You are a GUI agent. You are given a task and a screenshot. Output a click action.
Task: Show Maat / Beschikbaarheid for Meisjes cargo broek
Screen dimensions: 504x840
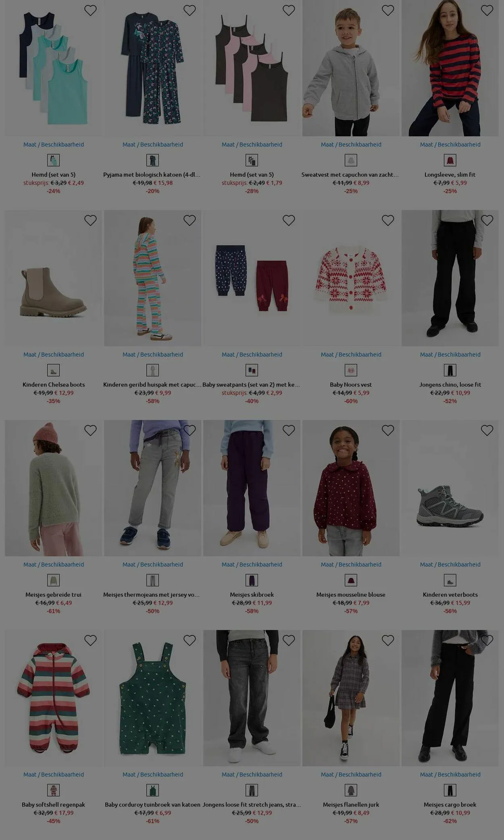(x=450, y=775)
